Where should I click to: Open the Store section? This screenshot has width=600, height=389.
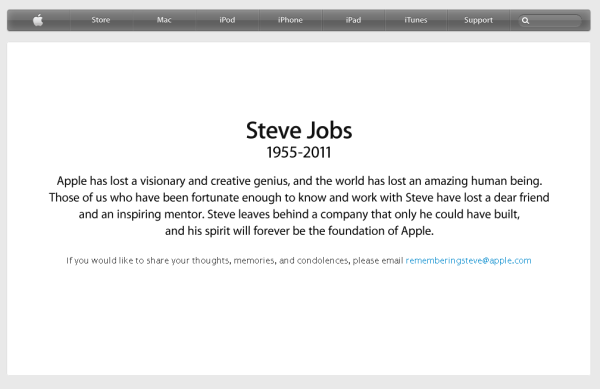coord(101,20)
